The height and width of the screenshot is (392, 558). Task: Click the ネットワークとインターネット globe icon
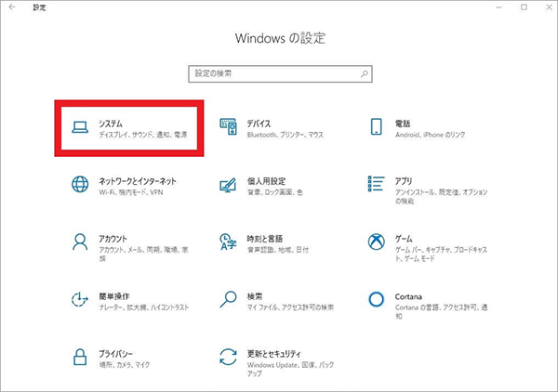tap(80, 184)
